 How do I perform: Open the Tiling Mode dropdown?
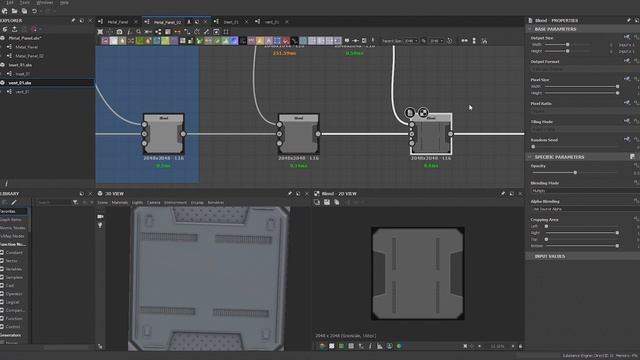pyautogui.click(x=585, y=128)
